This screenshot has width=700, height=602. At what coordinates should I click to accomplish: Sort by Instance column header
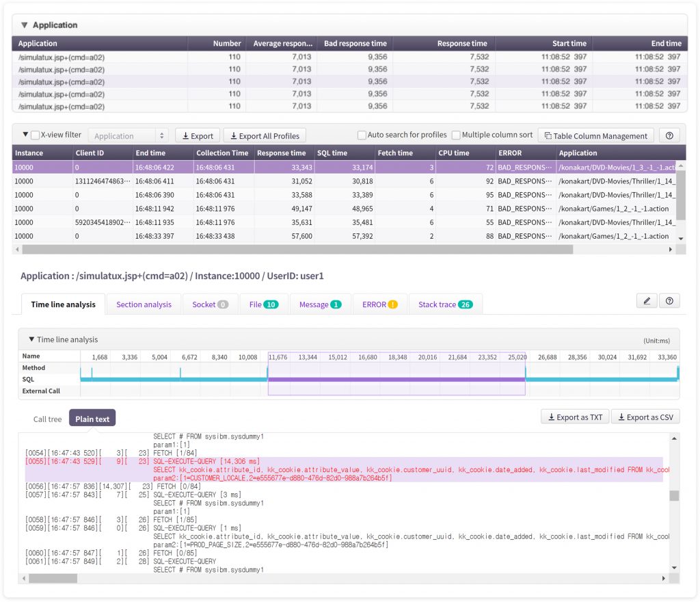click(x=42, y=153)
